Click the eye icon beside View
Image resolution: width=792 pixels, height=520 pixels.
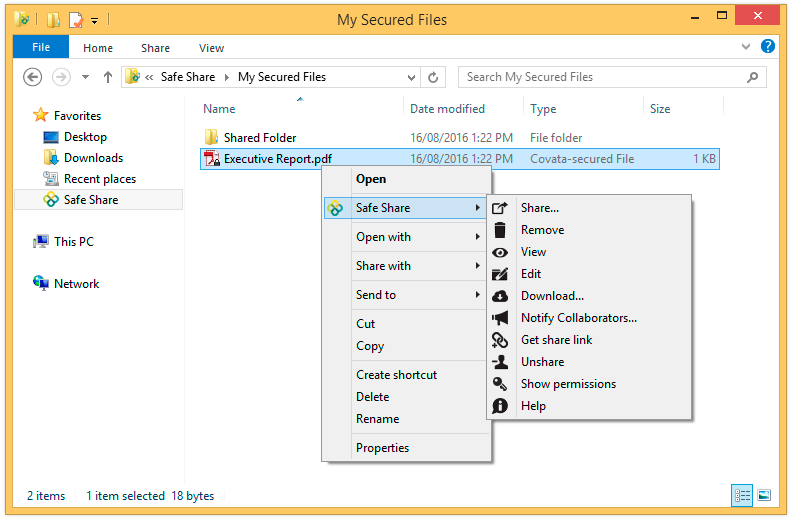(x=500, y=252)
